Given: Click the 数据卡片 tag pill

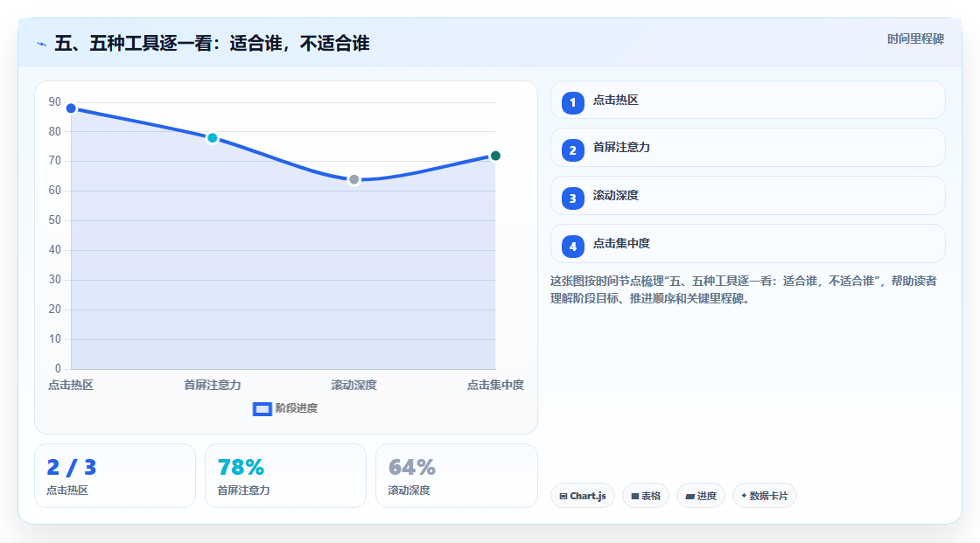Looking at the screenshot, I should 765,496.
